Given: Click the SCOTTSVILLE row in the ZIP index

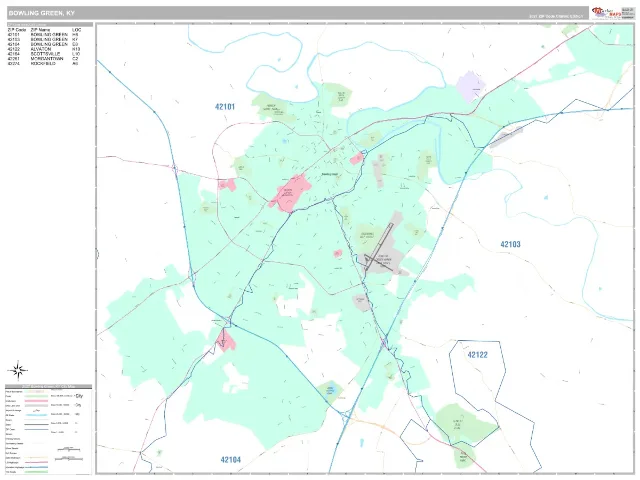Looking at the screenshot, I should (x=44, y=54).
